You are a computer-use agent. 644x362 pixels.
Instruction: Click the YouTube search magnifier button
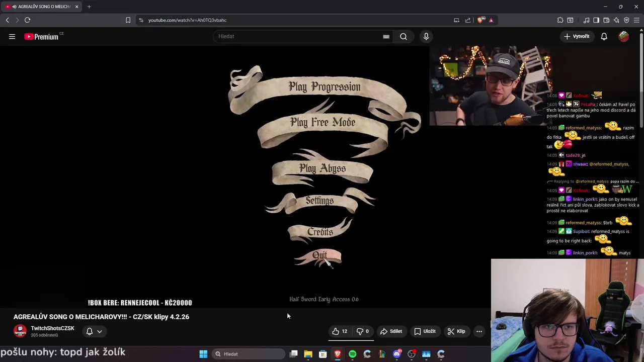(x=404, y=36)
